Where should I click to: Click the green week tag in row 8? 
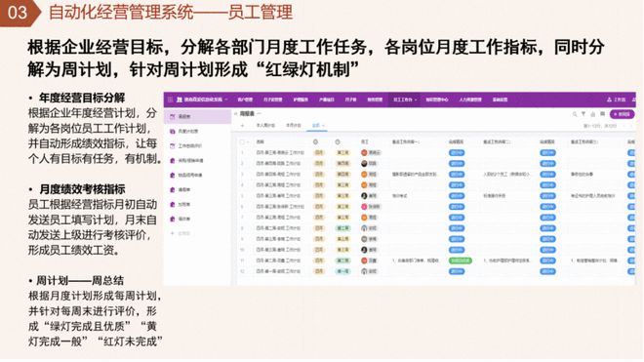pos(342,228)
